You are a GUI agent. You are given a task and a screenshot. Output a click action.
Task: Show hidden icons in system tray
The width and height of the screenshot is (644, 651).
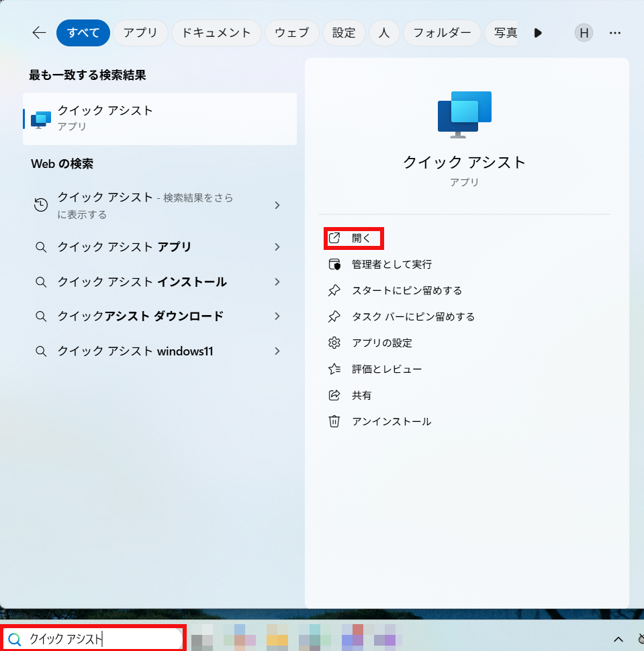pyautogui.click(x=618, y=639)
